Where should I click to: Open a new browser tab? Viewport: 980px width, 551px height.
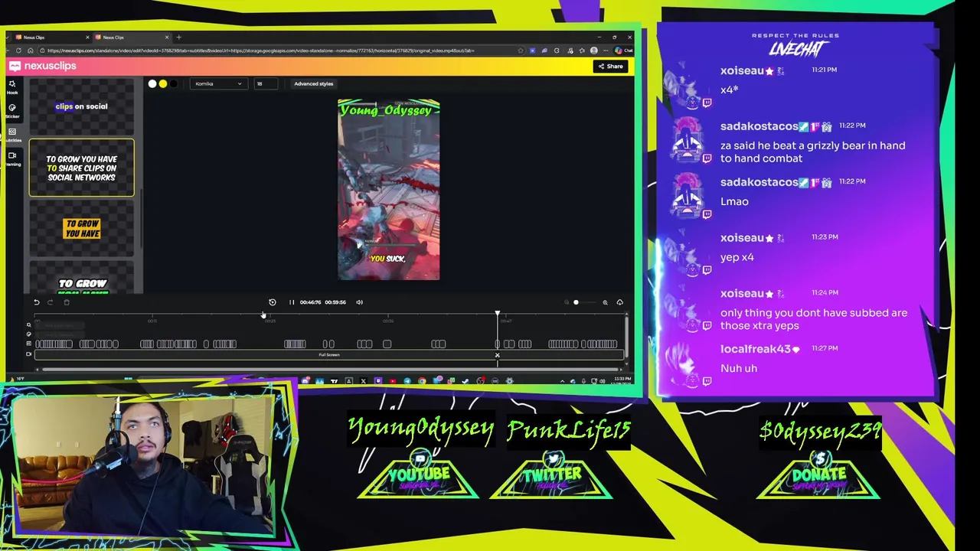179,37
